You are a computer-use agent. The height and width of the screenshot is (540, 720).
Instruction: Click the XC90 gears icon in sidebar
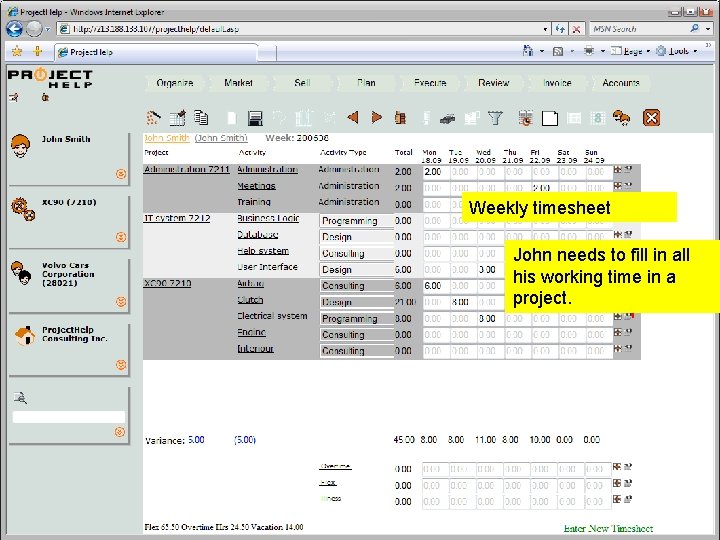tap(23, 209)
